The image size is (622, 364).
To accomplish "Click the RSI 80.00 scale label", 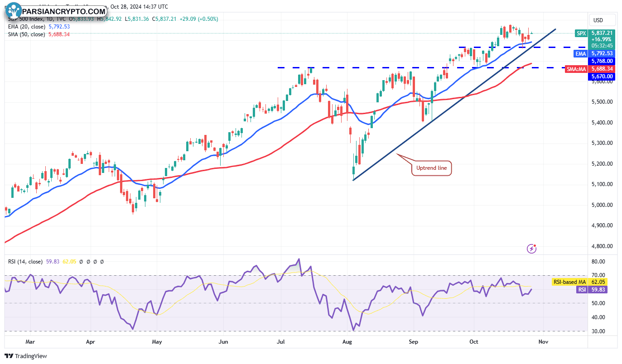I will pyautogui.click(x=598, y=262).
